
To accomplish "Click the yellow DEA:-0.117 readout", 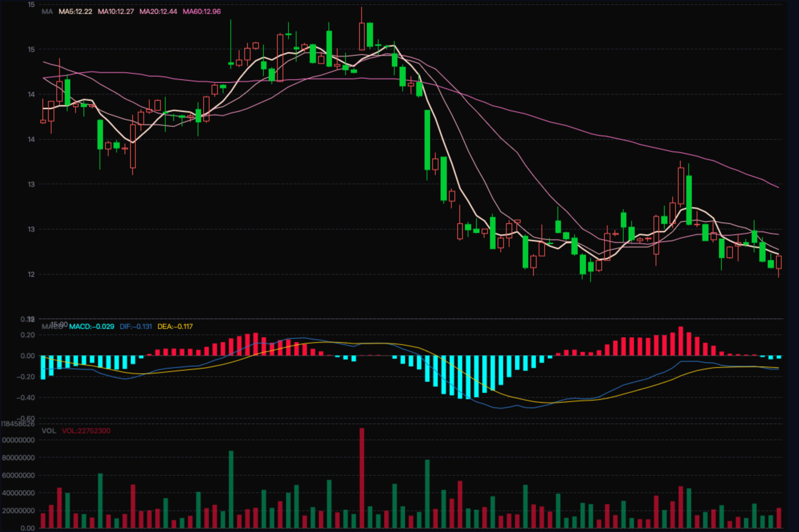I will click(175, 327).
